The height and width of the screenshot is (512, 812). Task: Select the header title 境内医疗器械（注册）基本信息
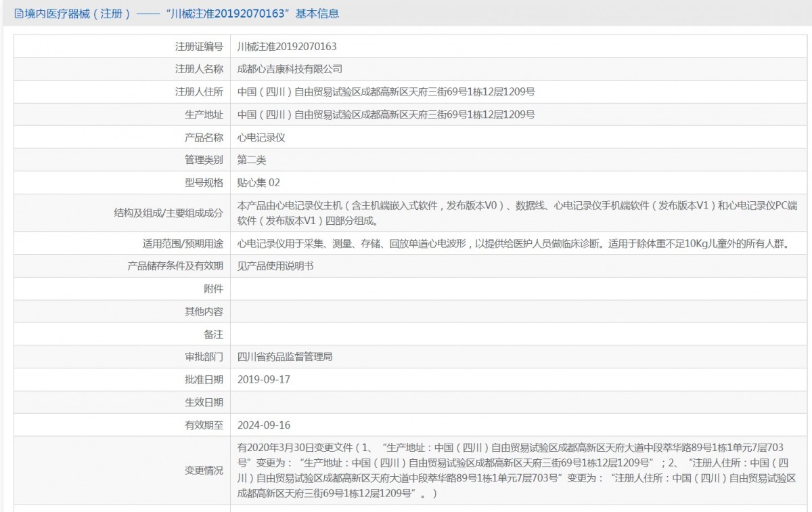coord(181,14)
